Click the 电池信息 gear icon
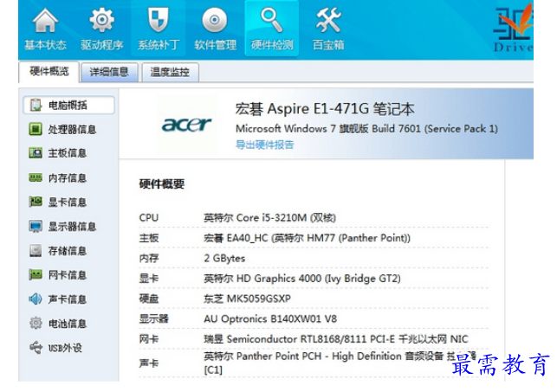The height and width of the screenshot is (392, 557). [x=36, y=323]
